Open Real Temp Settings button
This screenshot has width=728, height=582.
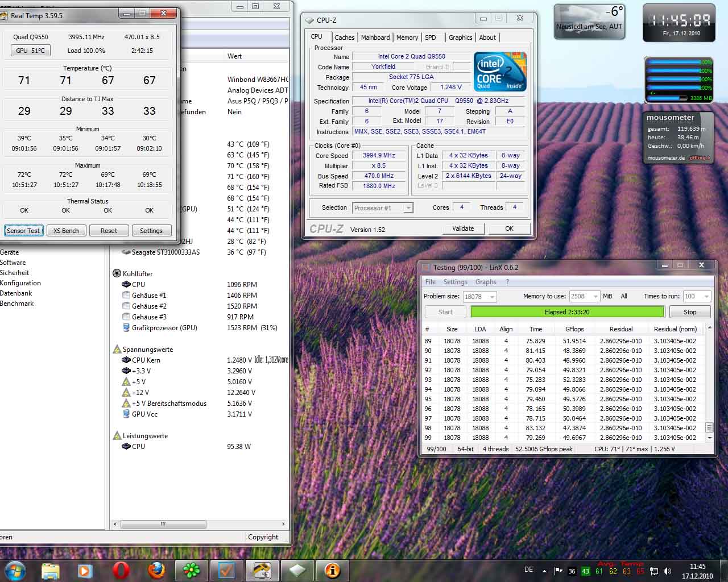point(151,230)
